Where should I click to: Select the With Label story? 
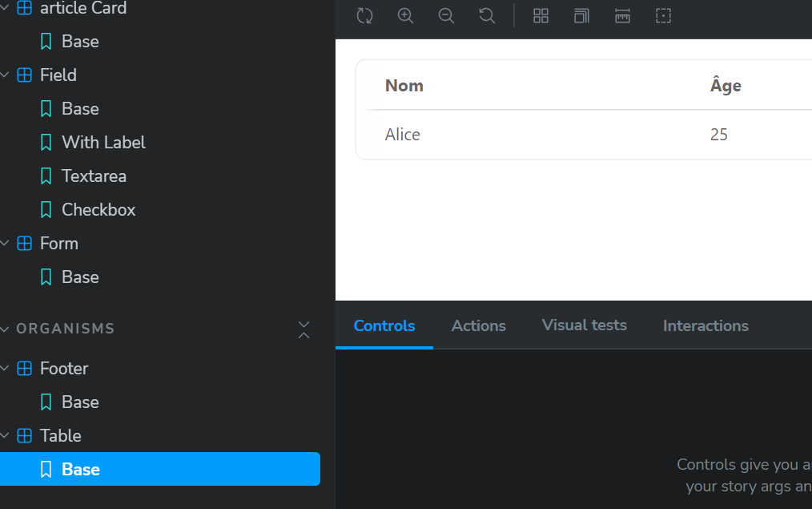[x=103, y=142]
